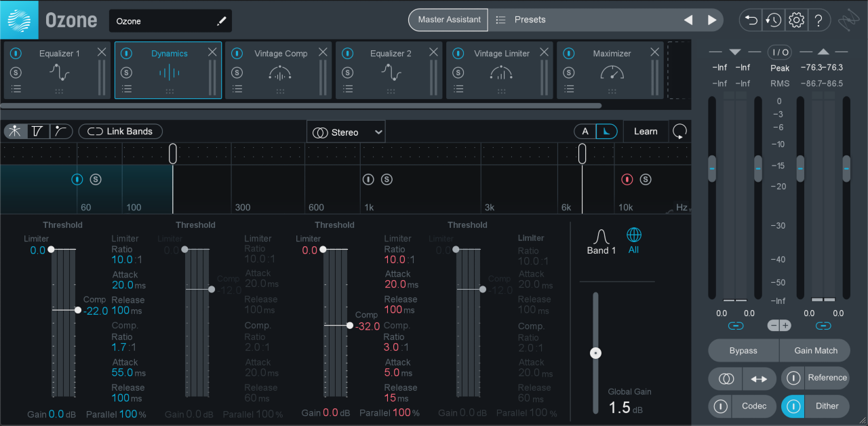The height and width of the screenshot is (426, 868).
Task: Toggle Link Bands
Action: coord(121,132)
